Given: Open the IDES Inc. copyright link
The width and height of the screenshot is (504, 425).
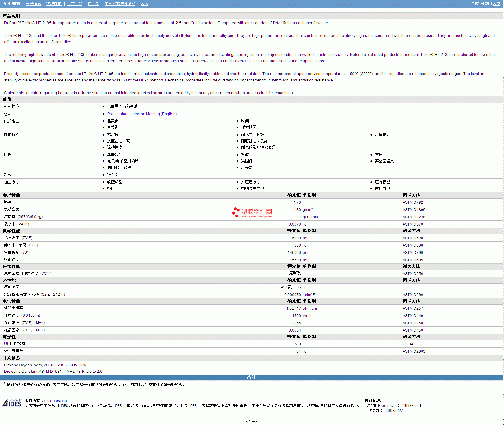Looking at the screenshot, I should tap(61, 401).
